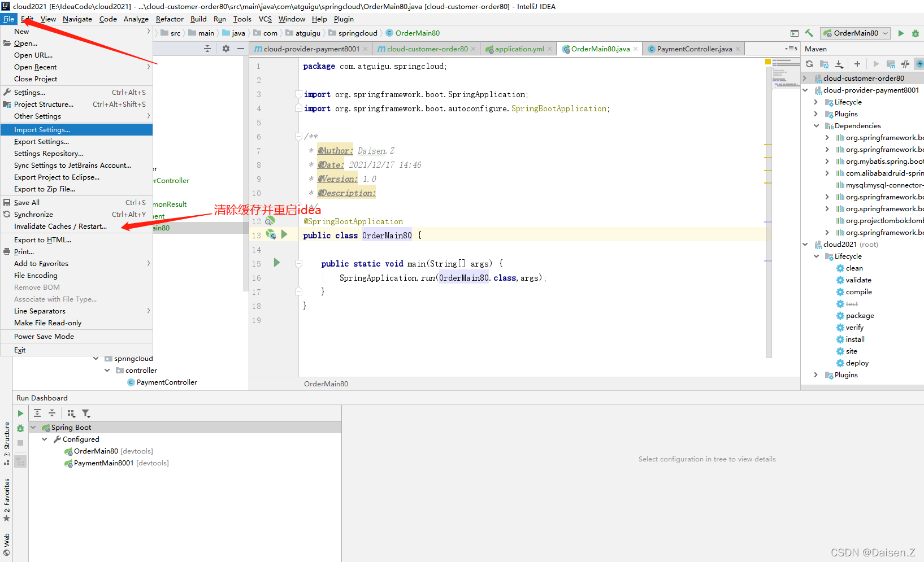Open the Group By icon menu in Run Dashboard
This screenshot has width=924, height=562.
coord(71,413)
